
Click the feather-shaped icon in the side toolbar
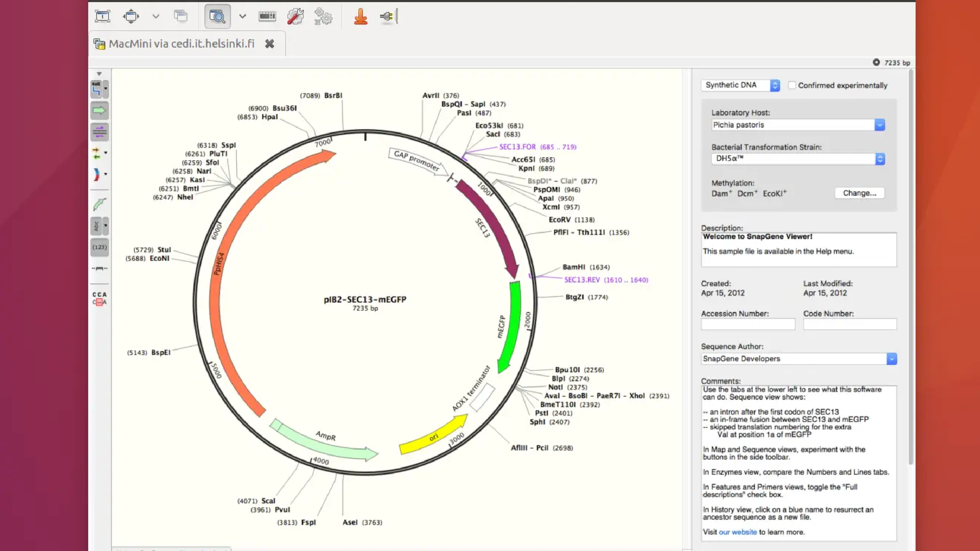click(100, 205)
